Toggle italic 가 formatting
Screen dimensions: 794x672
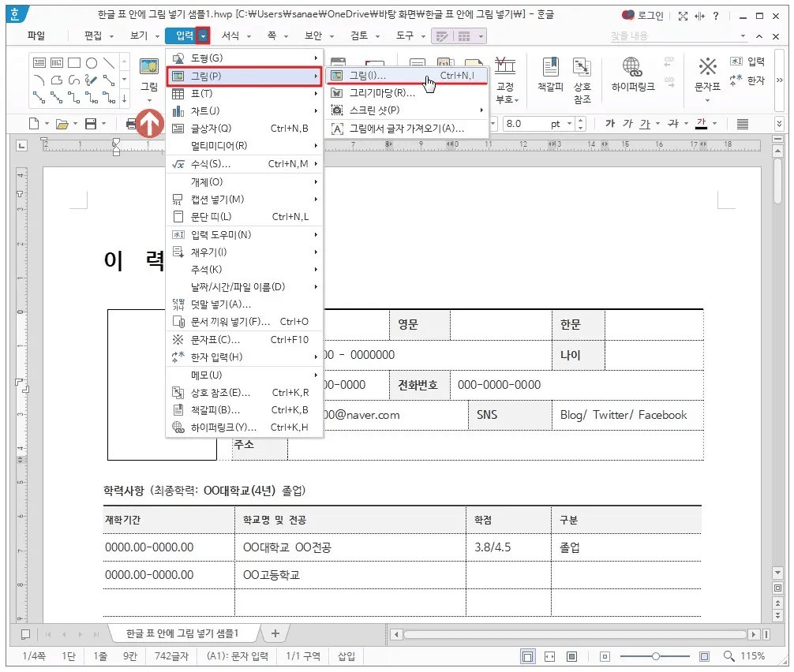[x=628, y=124]
